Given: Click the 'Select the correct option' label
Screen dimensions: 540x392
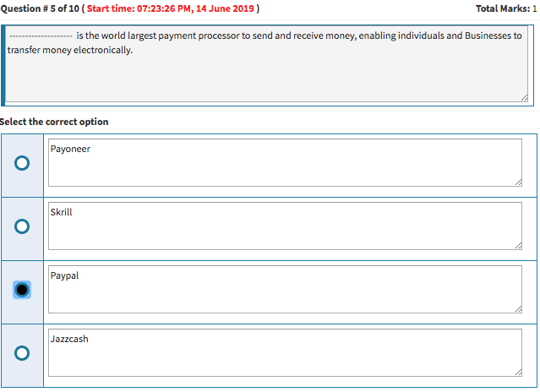Looking at the screenshot, I should 54,122.
